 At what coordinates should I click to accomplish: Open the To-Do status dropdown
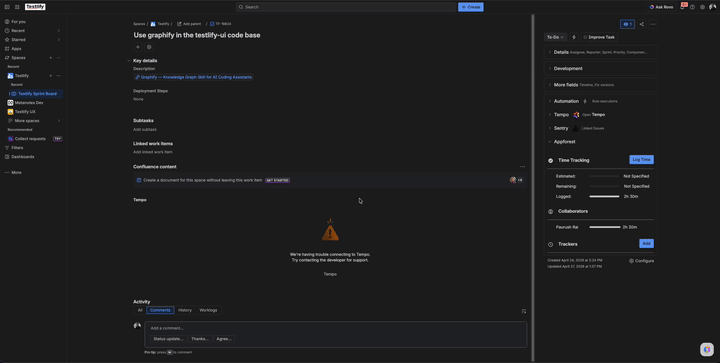click(555, 37)
